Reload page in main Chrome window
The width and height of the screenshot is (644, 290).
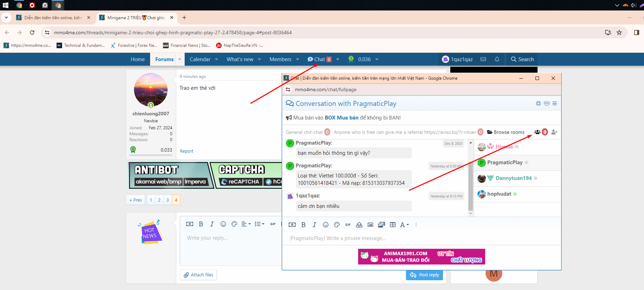(x=32, y=32)
